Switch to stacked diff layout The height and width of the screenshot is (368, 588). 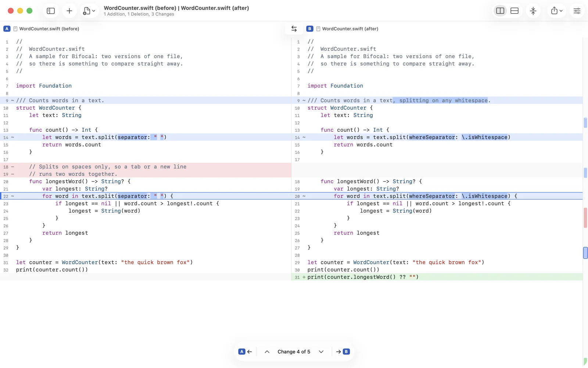point(514,11)
